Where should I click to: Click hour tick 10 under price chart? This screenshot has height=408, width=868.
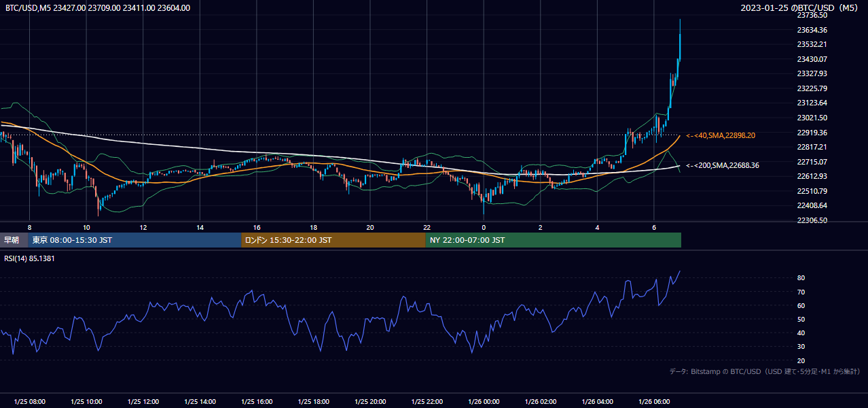coord(86,227)
